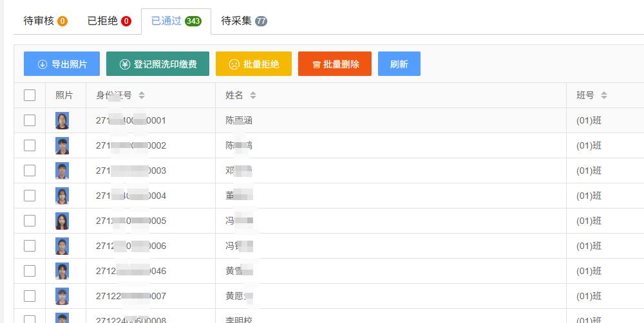This screenshot has width=644, height=323.
Task: Check the row for ID ending 0002
Action: [30, 145]
